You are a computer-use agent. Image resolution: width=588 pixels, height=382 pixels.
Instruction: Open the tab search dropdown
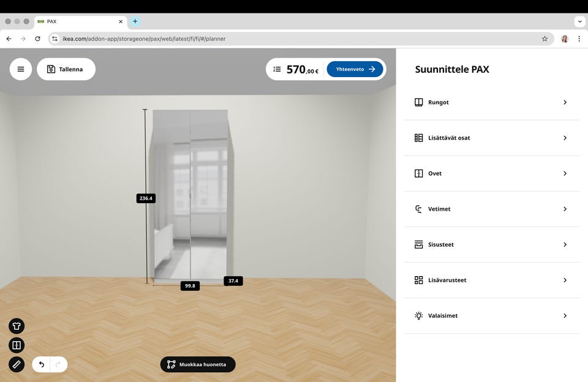(580, 21)
